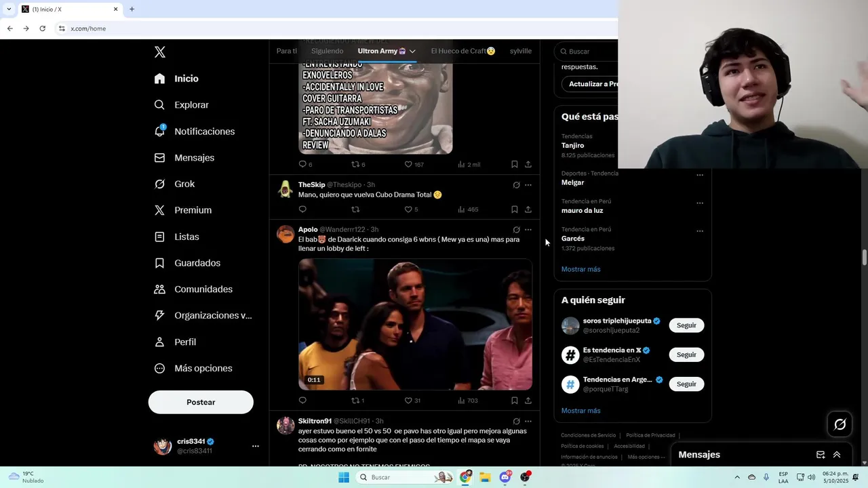Open options for the Melgar trend
Image resolution: width=868 pixels, height=488 pixels.
(x=700, y=175)
